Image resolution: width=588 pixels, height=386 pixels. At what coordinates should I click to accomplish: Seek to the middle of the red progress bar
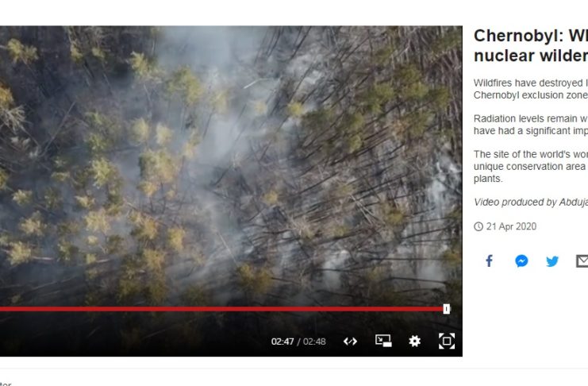(222, 309)
